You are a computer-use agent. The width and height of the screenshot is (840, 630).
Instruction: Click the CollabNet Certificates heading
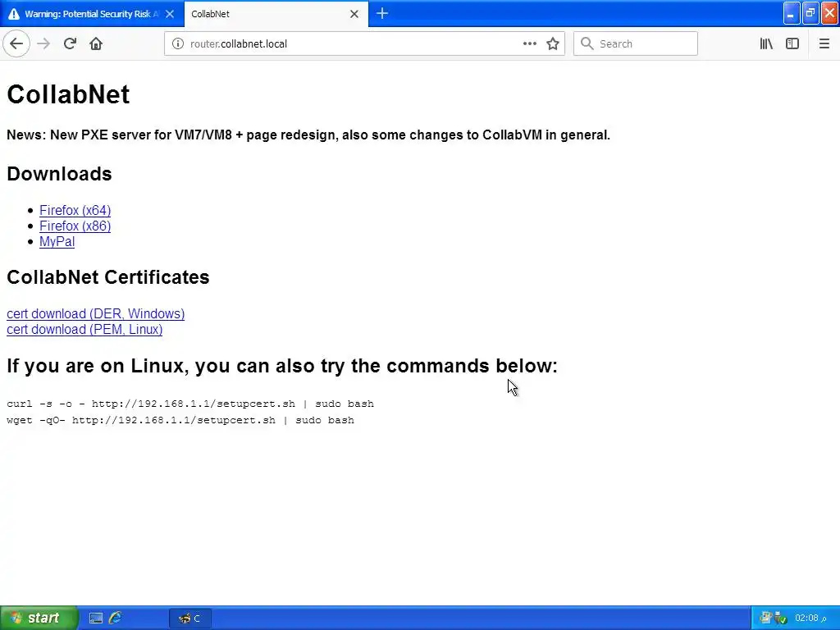tap(107, 277)
